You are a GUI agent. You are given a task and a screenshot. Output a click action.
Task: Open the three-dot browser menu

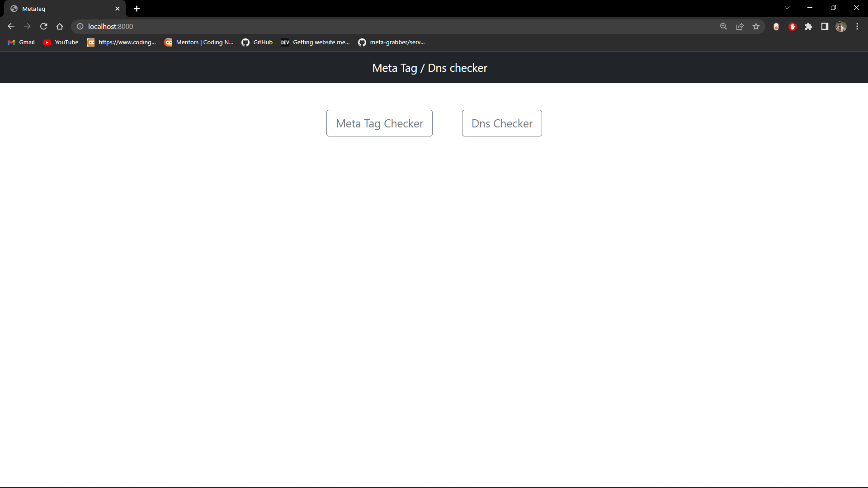857,26
